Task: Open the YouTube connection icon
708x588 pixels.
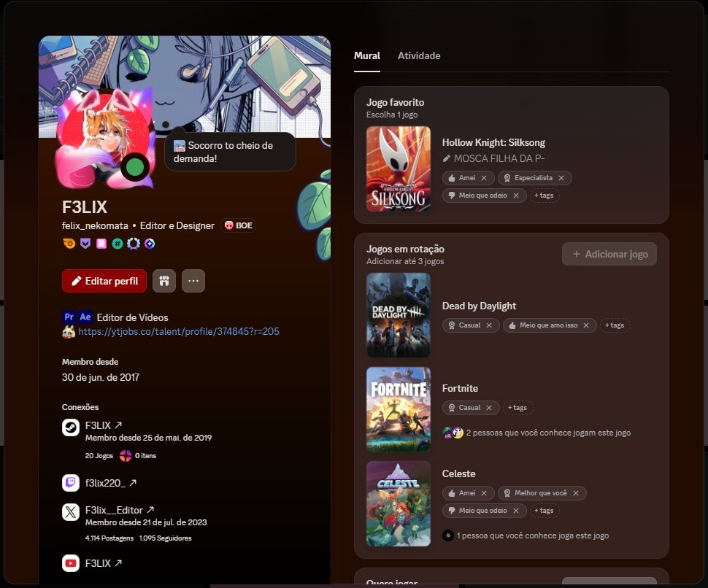Action: (71, 563)
